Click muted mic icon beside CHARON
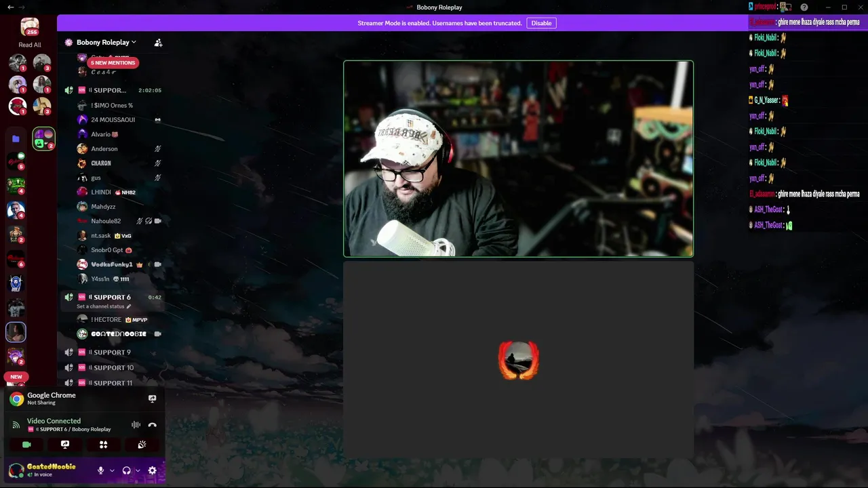The width and height of the screenshot is (868, 488). click(x=157, y=163)
